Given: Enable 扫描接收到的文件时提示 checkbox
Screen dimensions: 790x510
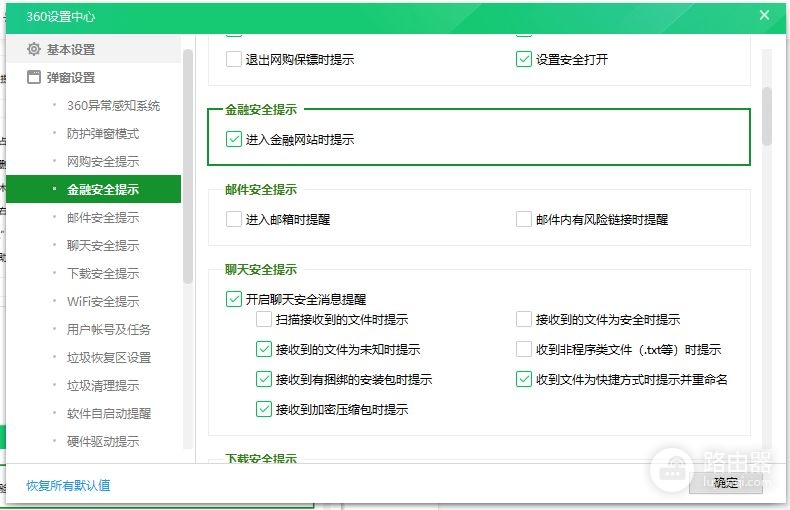Looking at the screenshot, I should click(264, 319).
